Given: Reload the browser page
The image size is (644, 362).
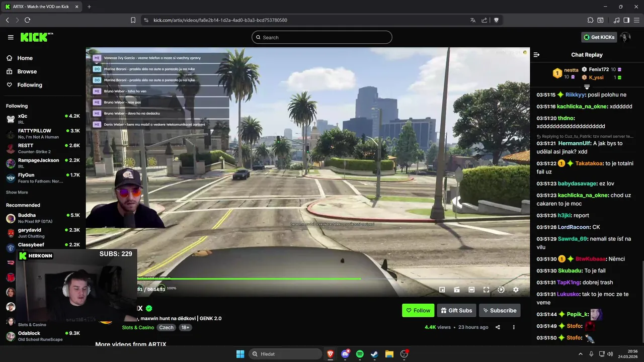Looking at the screenshot, I should tap(27, 20).
